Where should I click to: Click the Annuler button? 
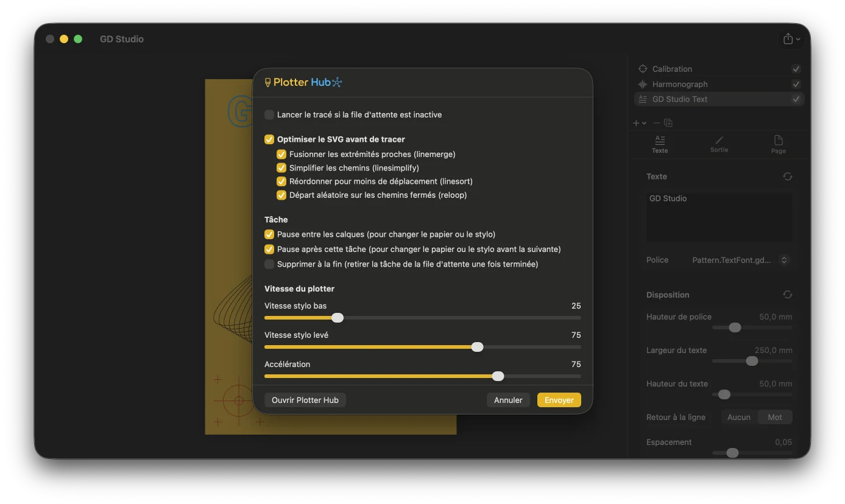[x=508, y=400]
